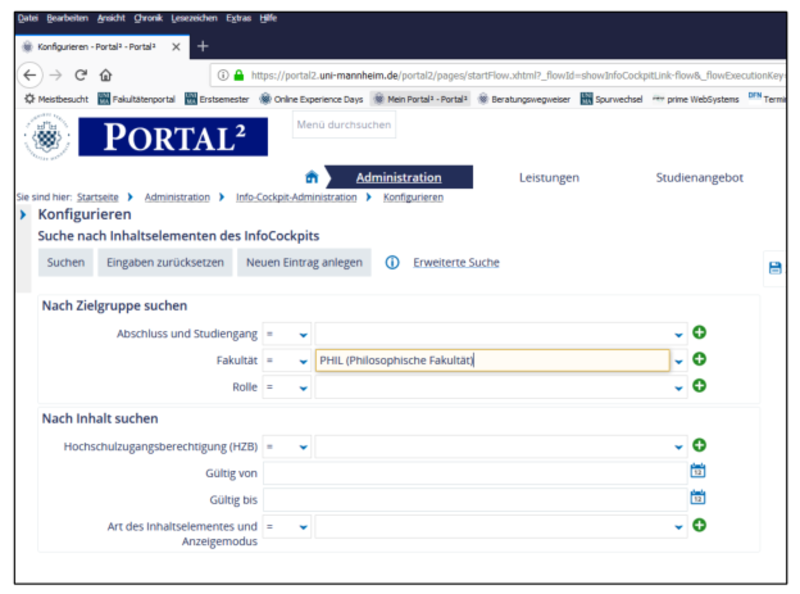Click the Suchen button

pyautogui.click(x=66, y=262)
